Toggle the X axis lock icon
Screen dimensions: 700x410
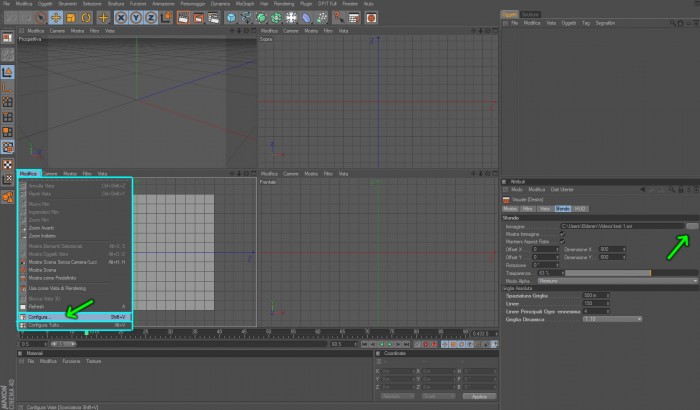[x=121, y=18]
